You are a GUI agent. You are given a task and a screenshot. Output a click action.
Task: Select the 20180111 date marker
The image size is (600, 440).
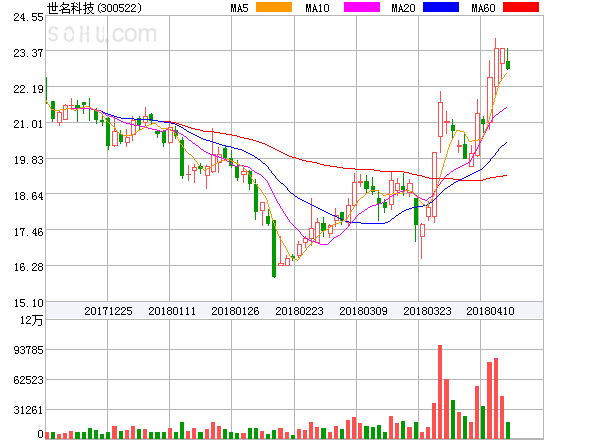pos(172,311)
